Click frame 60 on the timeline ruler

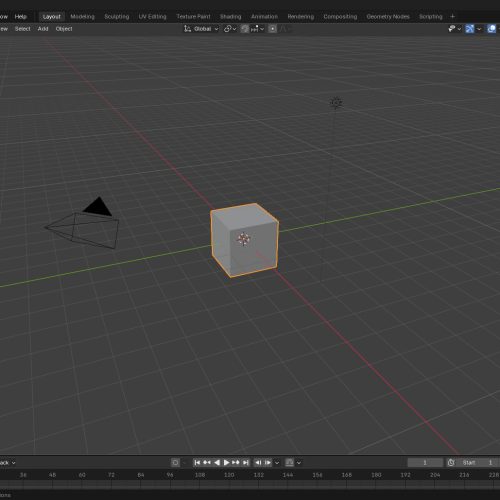point(82,475)
